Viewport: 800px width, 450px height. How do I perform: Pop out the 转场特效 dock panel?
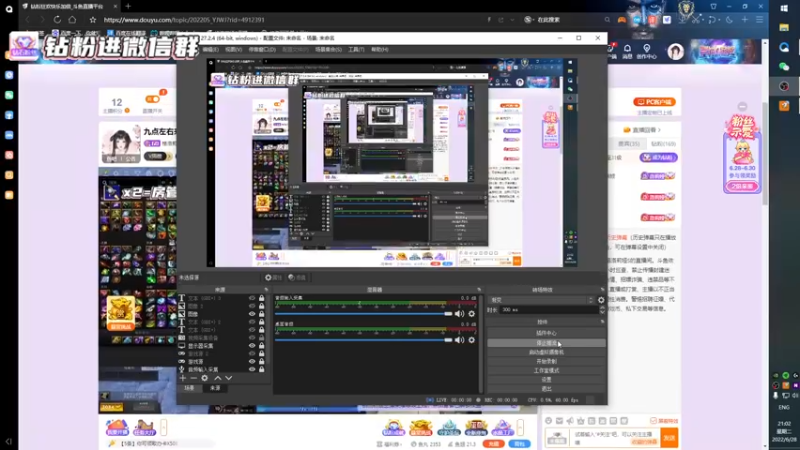coord(603,290)
